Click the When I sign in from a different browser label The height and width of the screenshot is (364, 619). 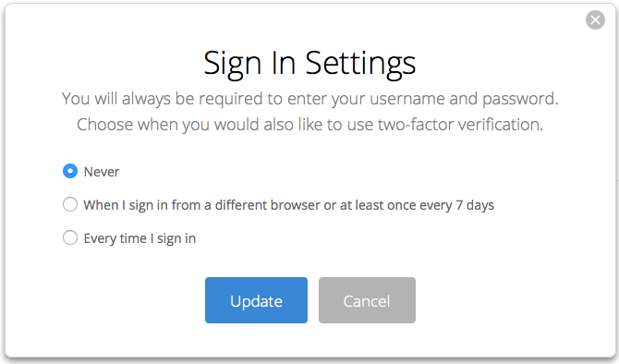pos(288,205)
